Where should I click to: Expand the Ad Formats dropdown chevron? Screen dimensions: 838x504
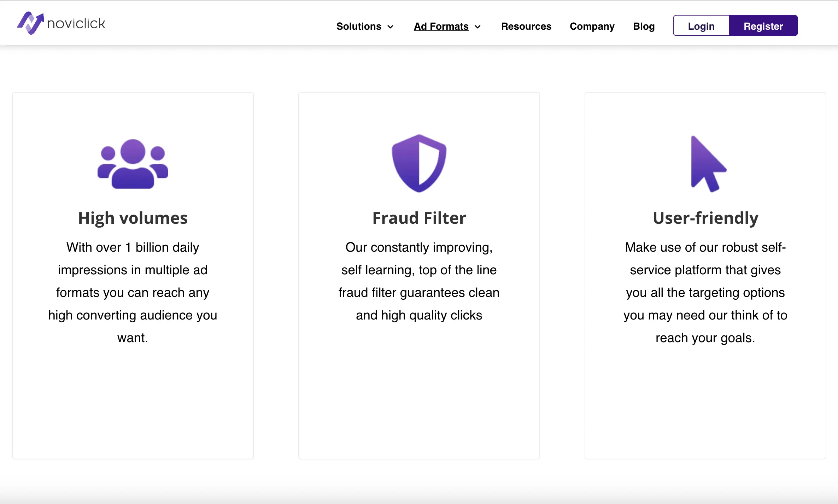477,27
